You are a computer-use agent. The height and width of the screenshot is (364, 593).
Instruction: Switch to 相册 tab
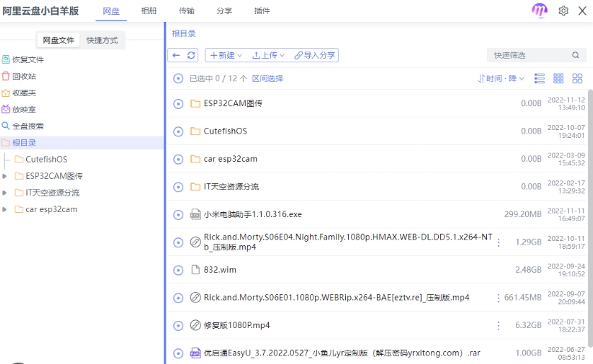(149, 11)
